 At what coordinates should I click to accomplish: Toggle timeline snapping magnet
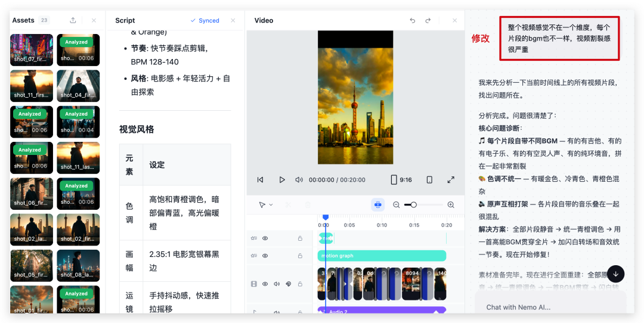[378, 204]
